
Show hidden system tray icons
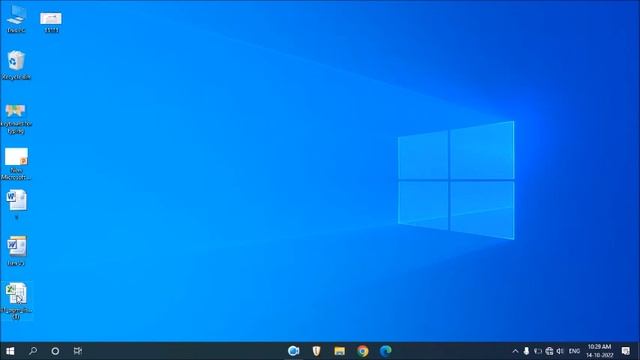click(515, 351)
